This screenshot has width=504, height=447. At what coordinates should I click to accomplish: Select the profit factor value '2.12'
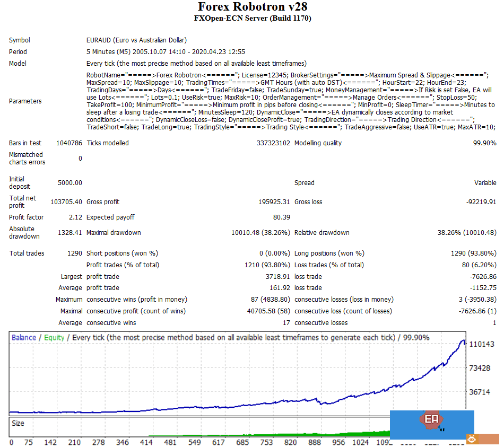[x=75, y=217]
